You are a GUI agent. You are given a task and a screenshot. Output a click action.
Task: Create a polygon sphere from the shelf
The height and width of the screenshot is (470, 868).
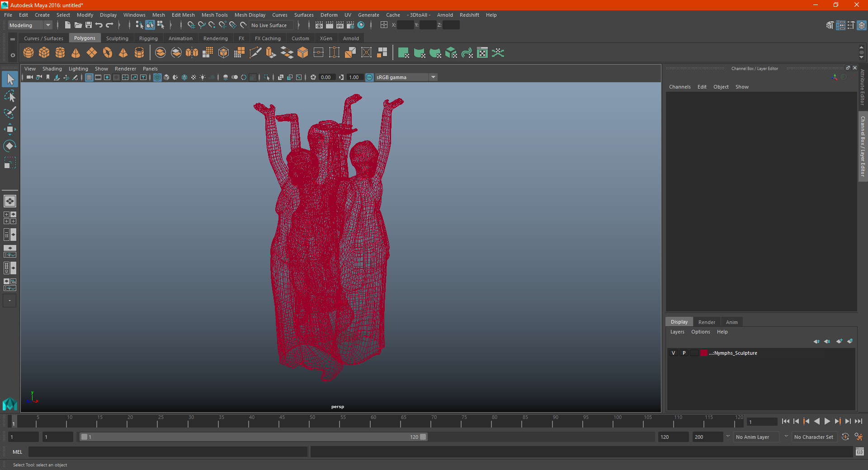28,53
